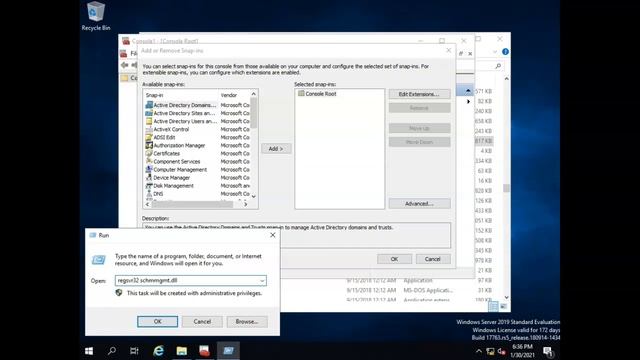Select the ADSI Edit snap-in icon

[149, 138]
